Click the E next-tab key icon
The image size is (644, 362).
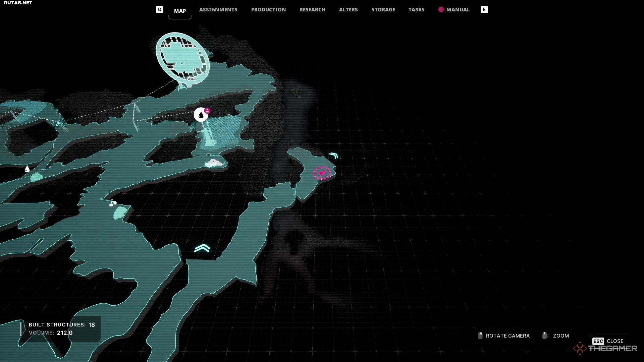(484, 9)
